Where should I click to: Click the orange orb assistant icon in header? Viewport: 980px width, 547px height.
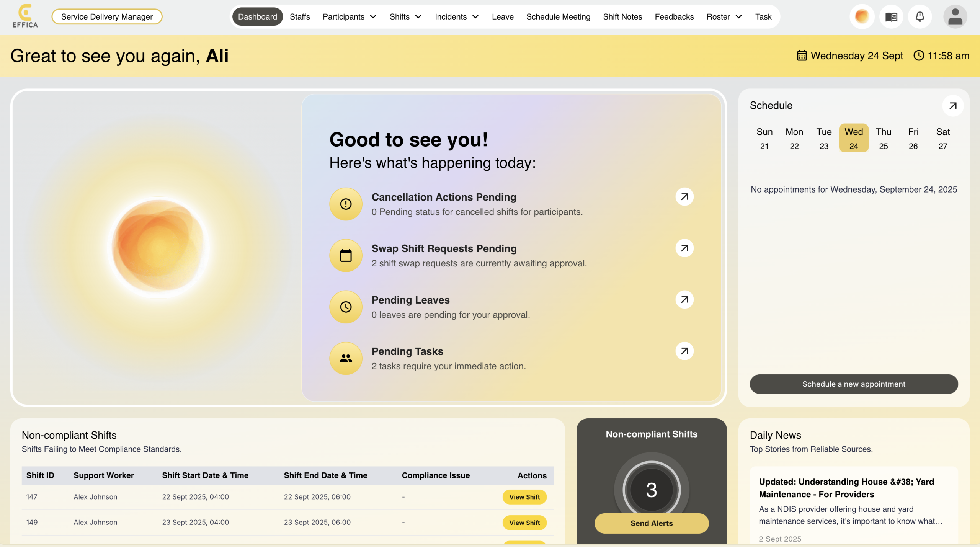[862, 16]
